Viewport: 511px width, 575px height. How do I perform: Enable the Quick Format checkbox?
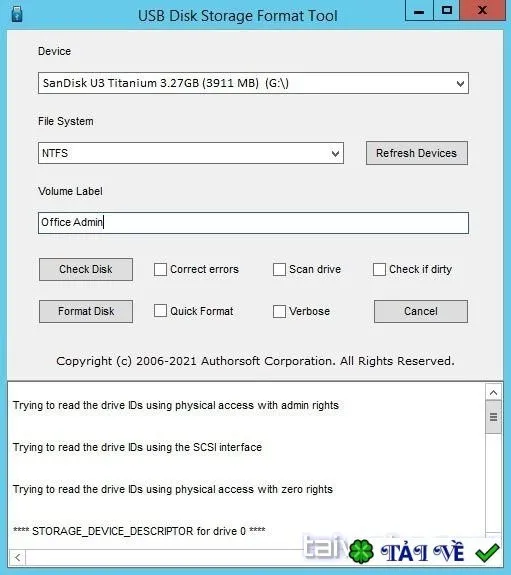(x=160, y=311)
